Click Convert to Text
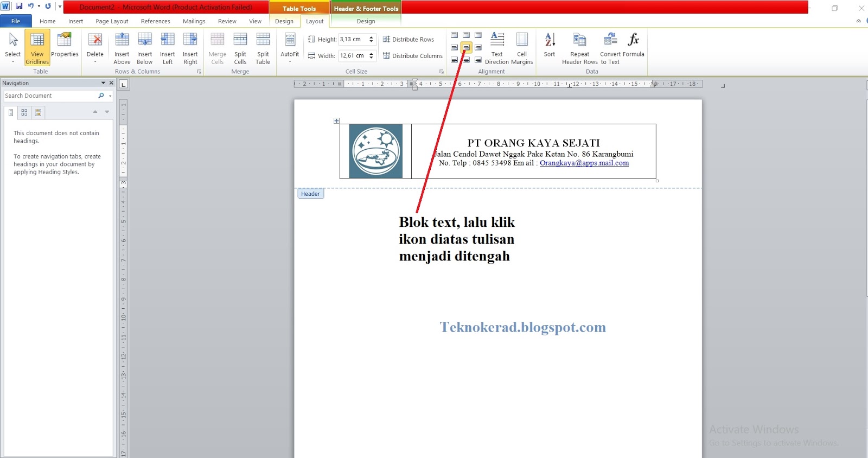The image size is (868, 458). tap(610, 48)
